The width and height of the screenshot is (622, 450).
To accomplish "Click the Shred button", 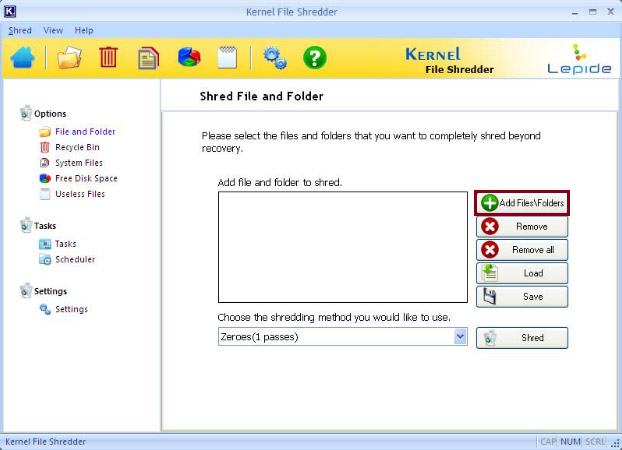I will pos(522,338).
